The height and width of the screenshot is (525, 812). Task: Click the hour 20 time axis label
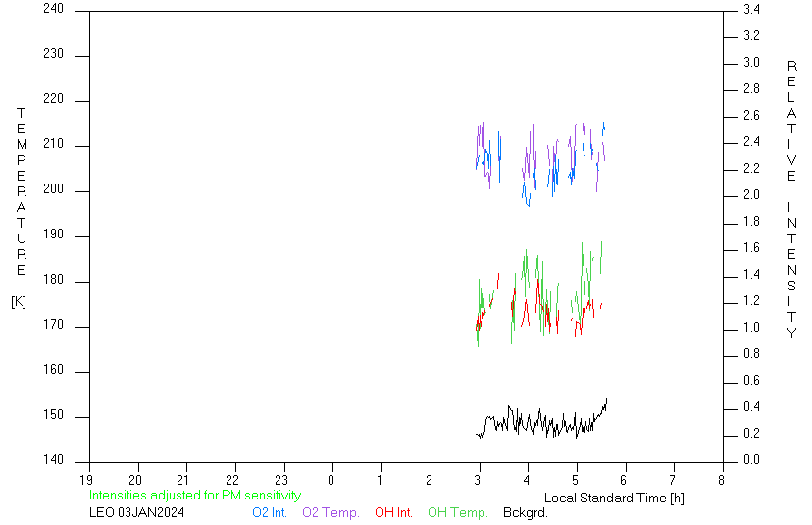pos(134,480)
